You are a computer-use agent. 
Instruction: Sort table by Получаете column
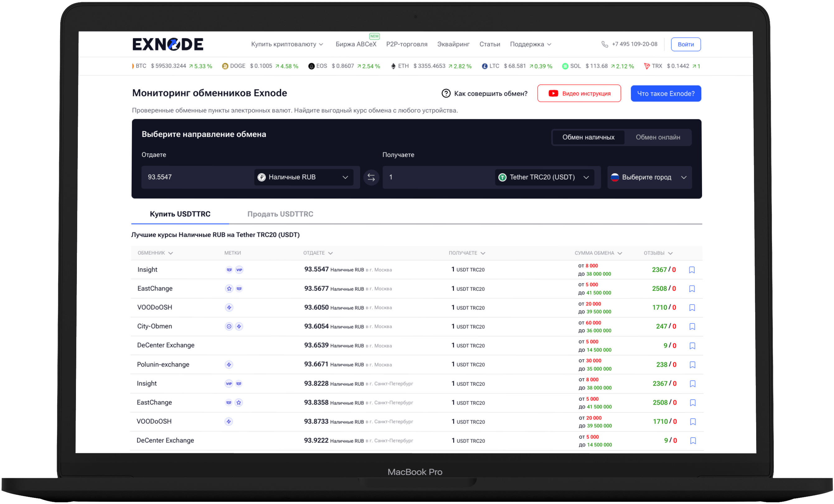pos(467,253)
